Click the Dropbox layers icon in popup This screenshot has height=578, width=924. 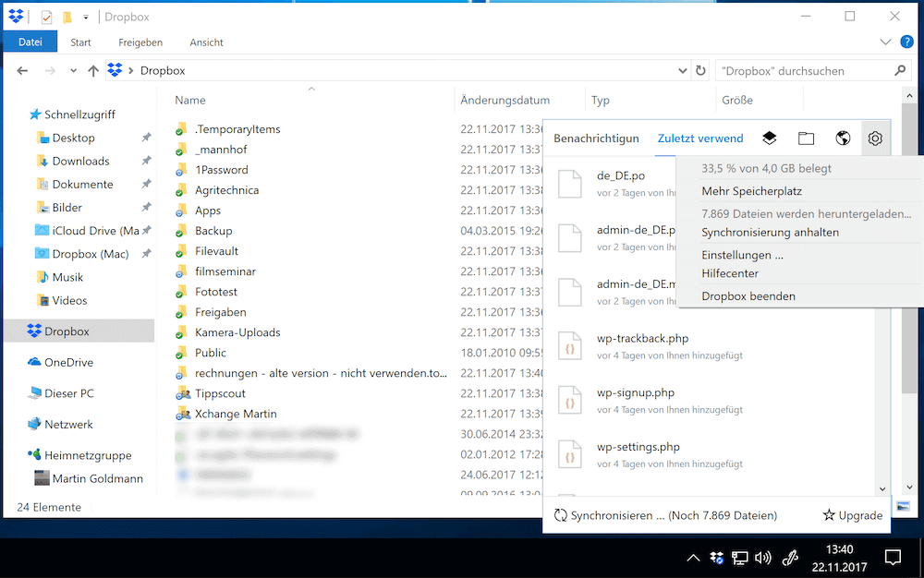click(x=769, y=138)
